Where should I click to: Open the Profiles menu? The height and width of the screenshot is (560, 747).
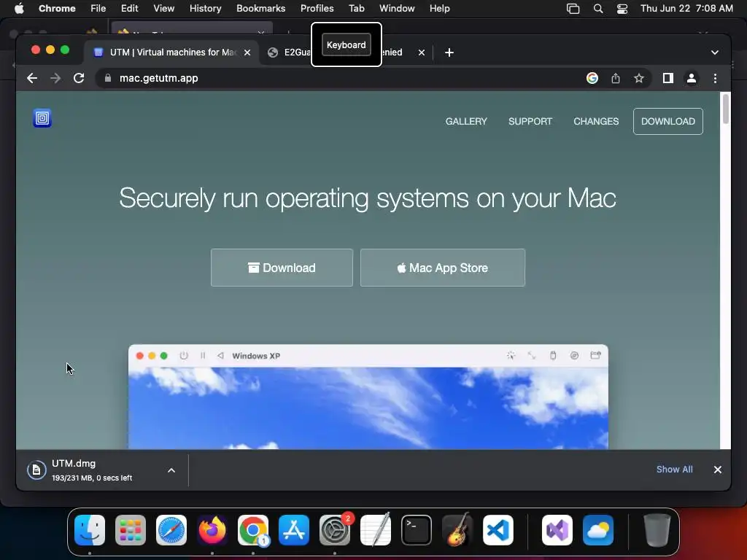click(x=317, y=8)
